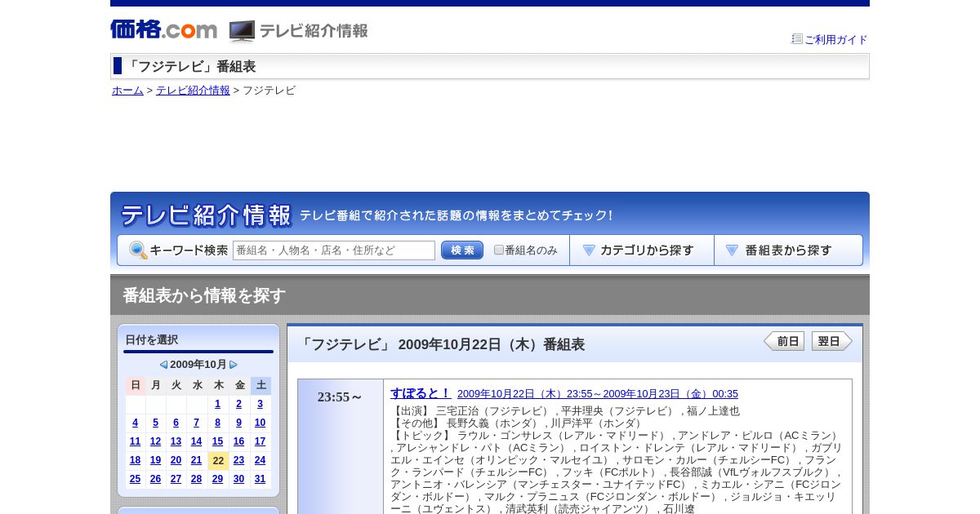Select October 15 in the calendar
Viewport: 980px width, 514px height.
218,441
